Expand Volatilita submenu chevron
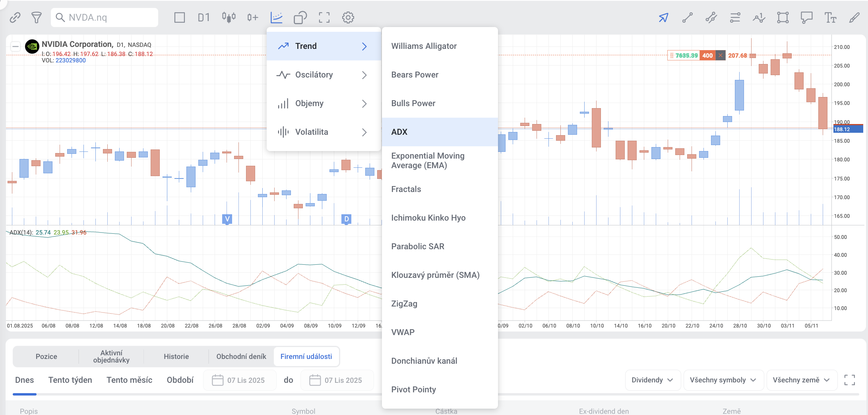The width and height of the screenshot is (868, 415). (364, 132)
